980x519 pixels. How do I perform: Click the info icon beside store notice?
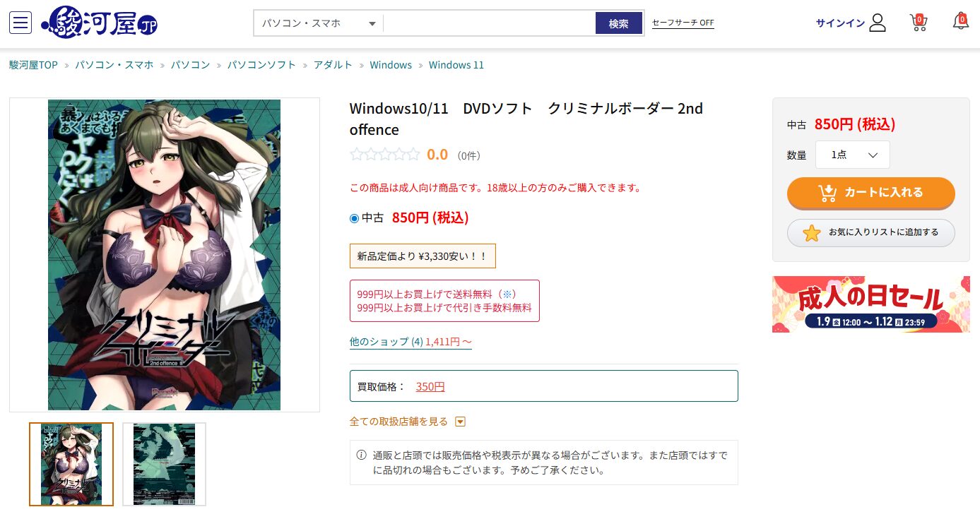coord(361,455)
